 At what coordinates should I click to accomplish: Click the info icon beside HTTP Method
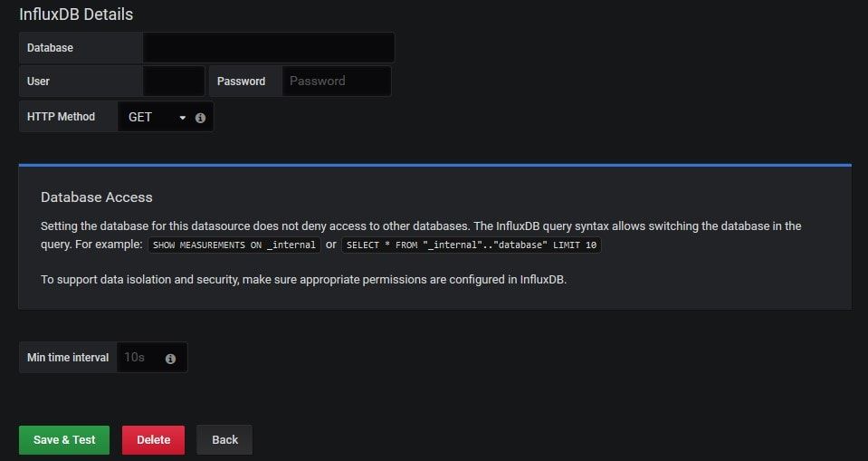tap(200, 118)
